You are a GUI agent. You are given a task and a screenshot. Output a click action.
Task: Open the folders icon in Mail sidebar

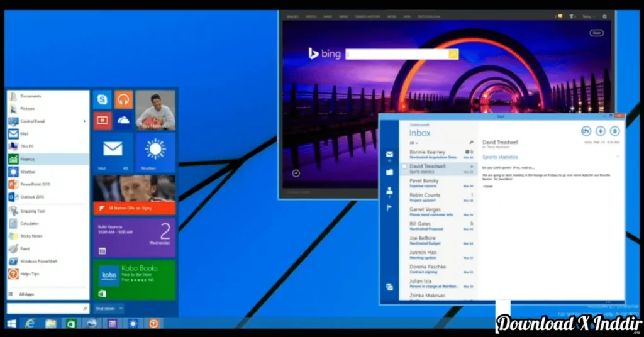[389, 172]
